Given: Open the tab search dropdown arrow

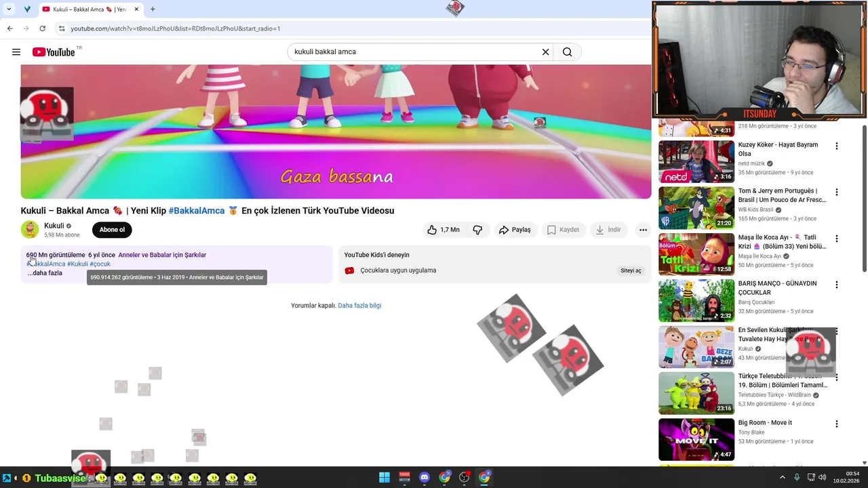Looking at the screenshot, I should (9, 9).
